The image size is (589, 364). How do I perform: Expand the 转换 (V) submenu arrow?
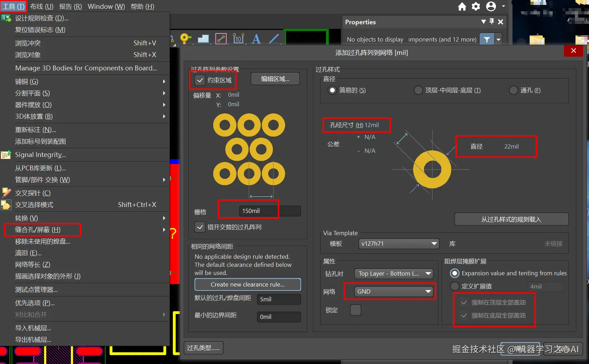(164, 218)
